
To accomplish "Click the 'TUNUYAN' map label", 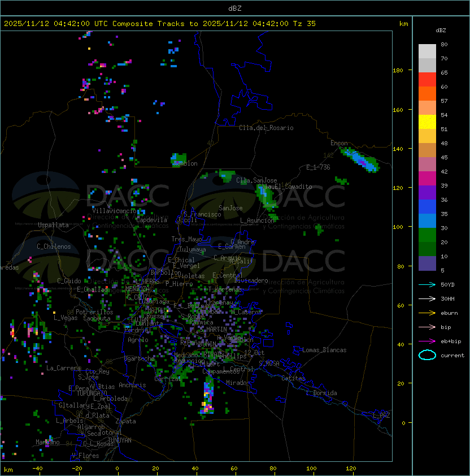I will 120,440.
